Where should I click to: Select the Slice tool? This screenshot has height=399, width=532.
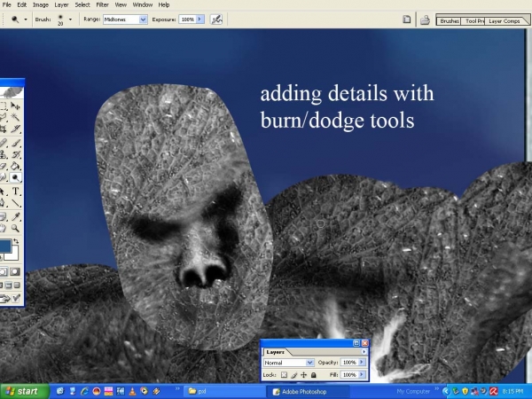coord(15,129)
